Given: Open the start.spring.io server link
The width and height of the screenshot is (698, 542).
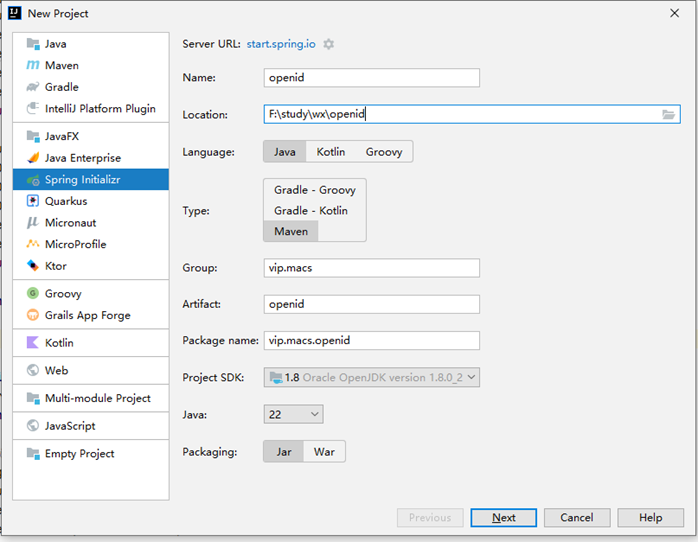Looking at the screenshot, I should 281,44.
